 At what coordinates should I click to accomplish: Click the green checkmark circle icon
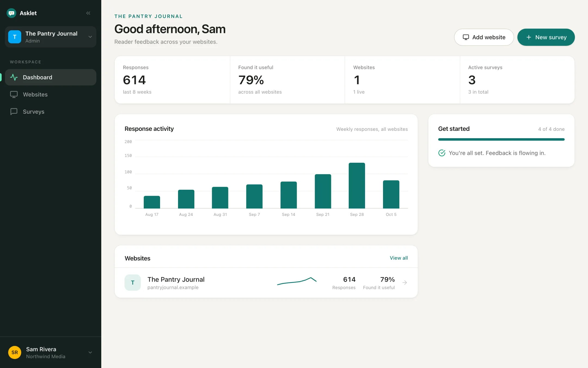tap(442, 153)
